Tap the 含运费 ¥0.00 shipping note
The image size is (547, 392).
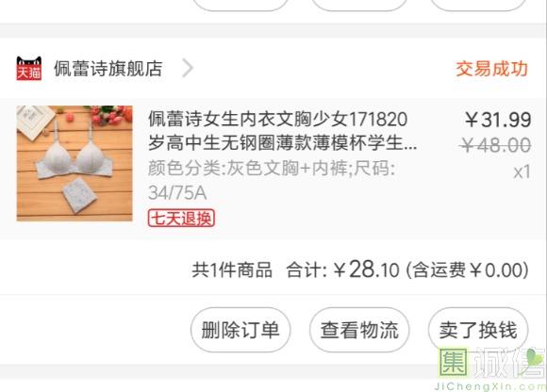pos(468,269)
